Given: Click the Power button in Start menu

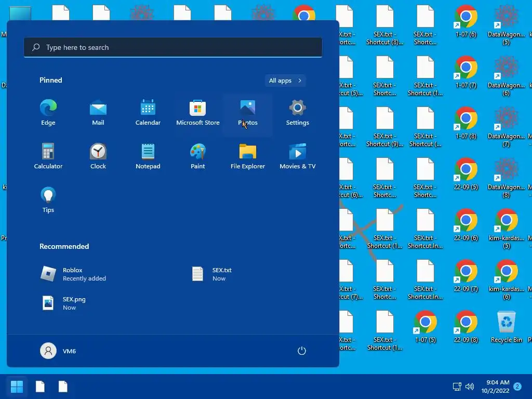Looking at the screenshot, I should pyautogui.click(x=302, y=351).
